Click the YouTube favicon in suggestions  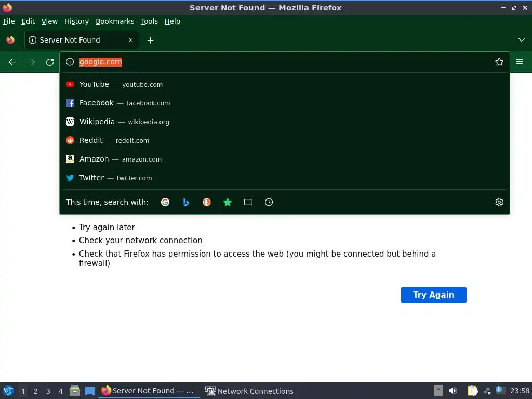[x=70, y=84]
